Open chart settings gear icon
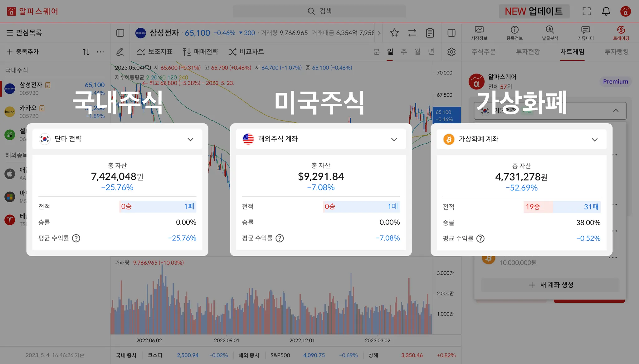 coord(451,52)
